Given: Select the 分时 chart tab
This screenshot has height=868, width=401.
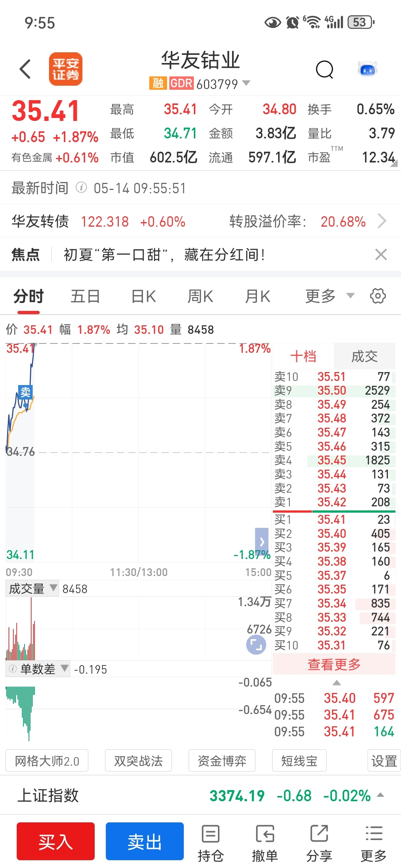Looking at the screenshot, I should coord(29,297).
